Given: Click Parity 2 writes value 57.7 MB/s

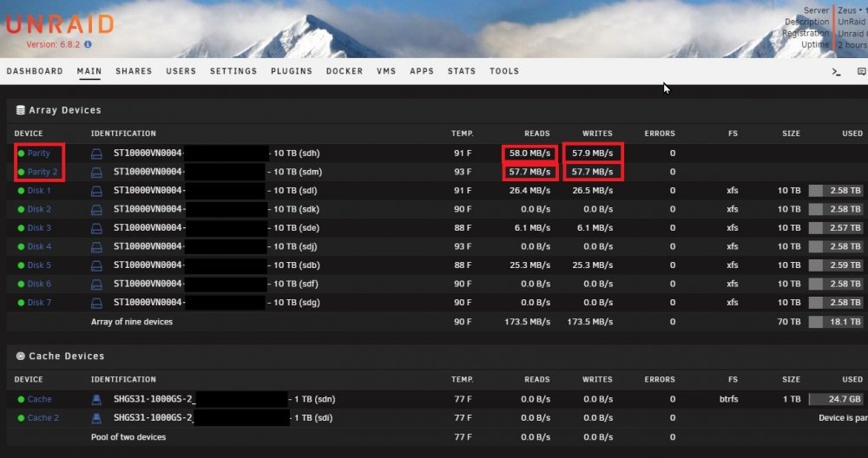Looking at the screenshot, I should [592, 172].
